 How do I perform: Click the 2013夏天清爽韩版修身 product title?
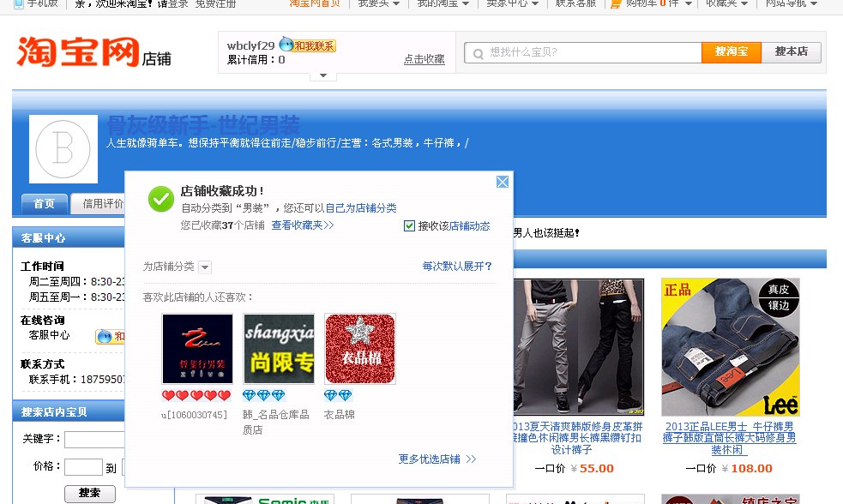pyautogui.click(x=577, y=438)
